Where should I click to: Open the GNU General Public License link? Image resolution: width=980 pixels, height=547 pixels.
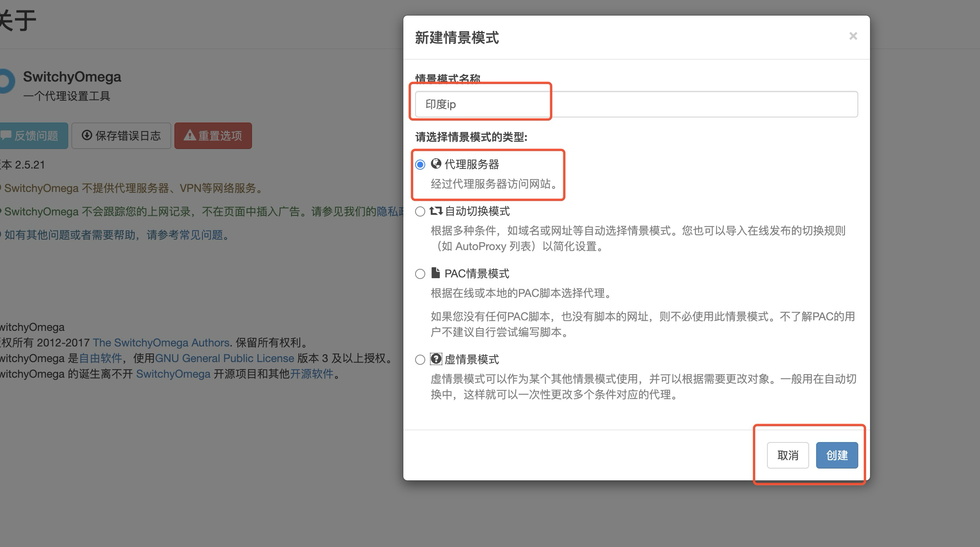[x=224, y=358]
